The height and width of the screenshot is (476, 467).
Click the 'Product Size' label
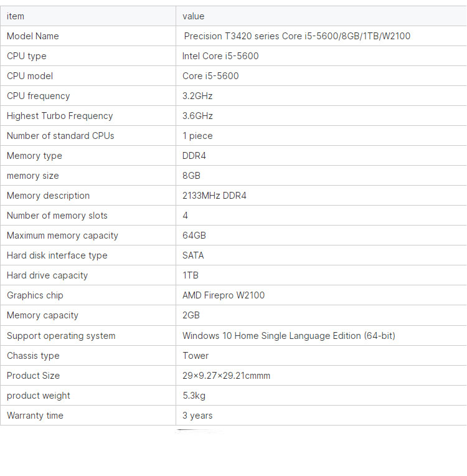(33, 376)
